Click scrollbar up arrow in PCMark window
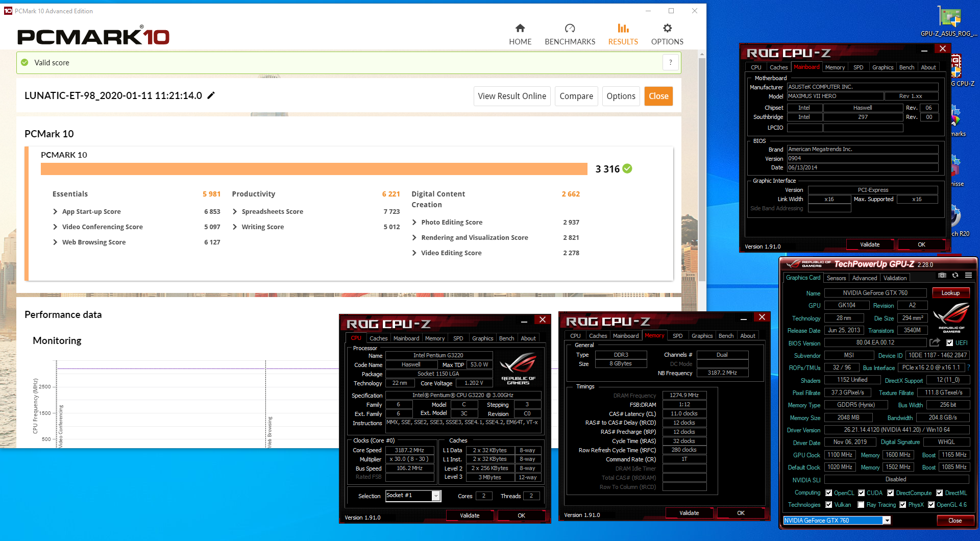This screenshot has width=980, height=541. (x=702, y=54)
